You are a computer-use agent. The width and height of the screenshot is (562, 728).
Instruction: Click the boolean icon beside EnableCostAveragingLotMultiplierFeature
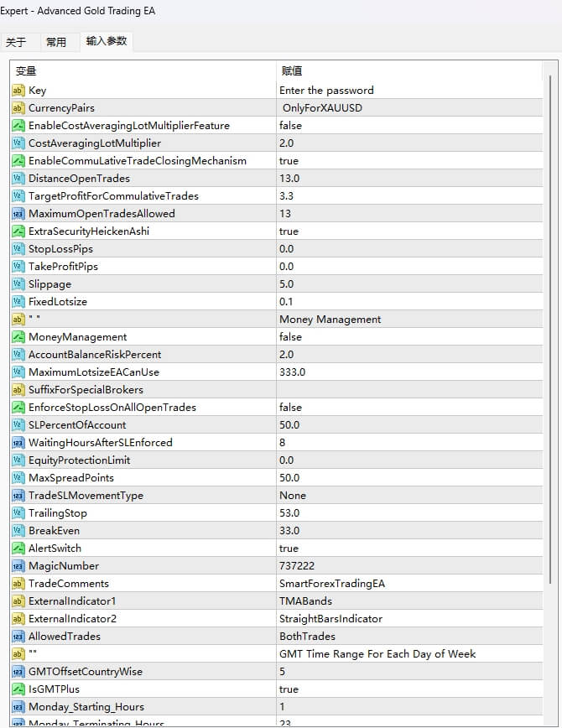point(18,126)
